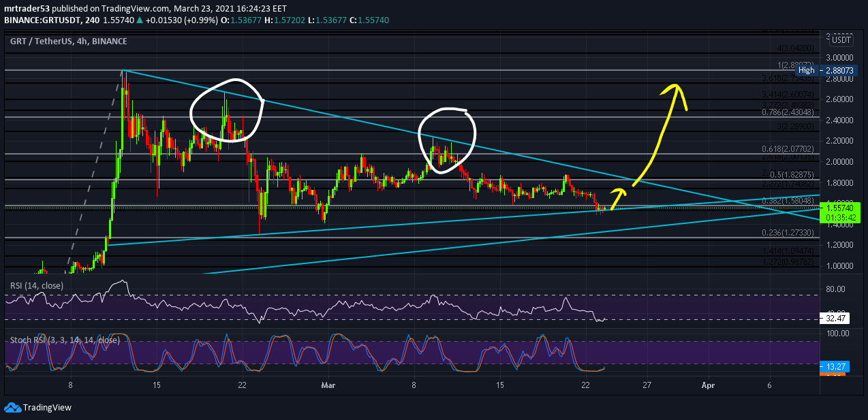Open the GRT / TetherUS, 4h, BINANCE title
Viewport: 868px width, 420px height.
68,42
